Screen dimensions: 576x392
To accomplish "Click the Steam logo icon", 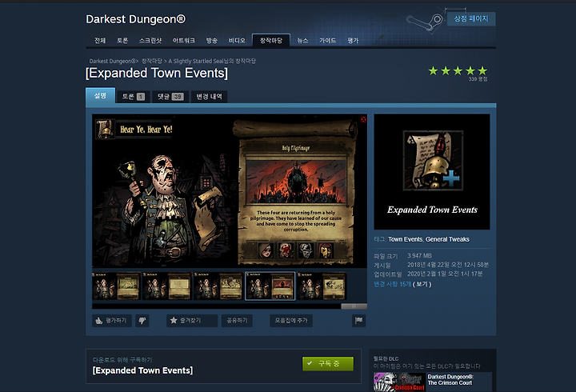I will coord(426,22).
